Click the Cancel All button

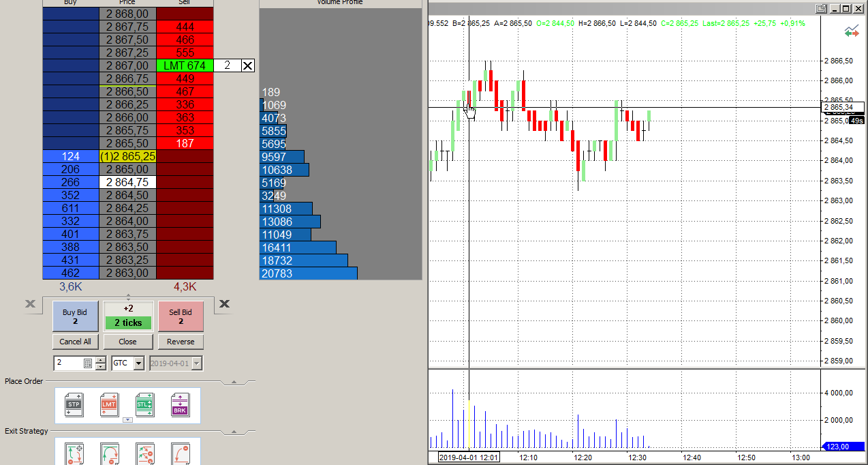coord(75,342)
